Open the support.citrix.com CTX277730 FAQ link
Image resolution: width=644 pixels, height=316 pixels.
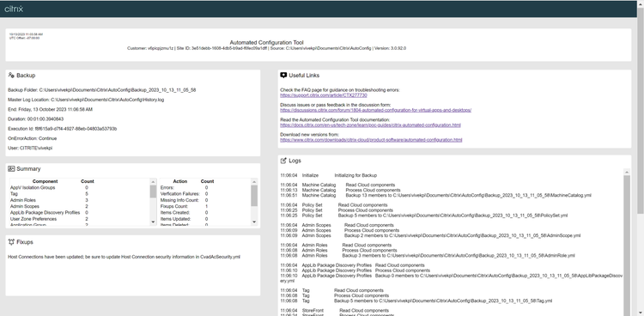coord(324,95)
